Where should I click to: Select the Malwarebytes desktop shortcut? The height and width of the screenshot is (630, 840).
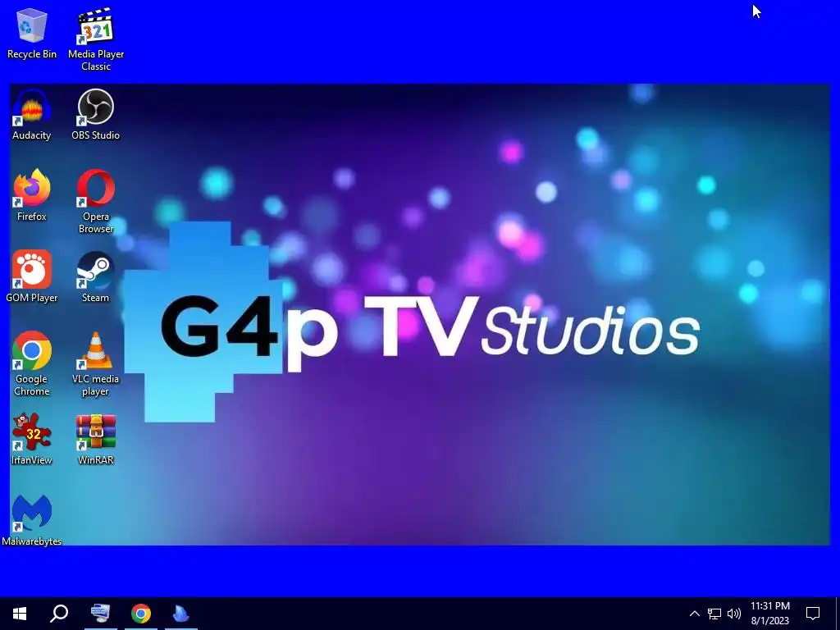coord(32,521)
